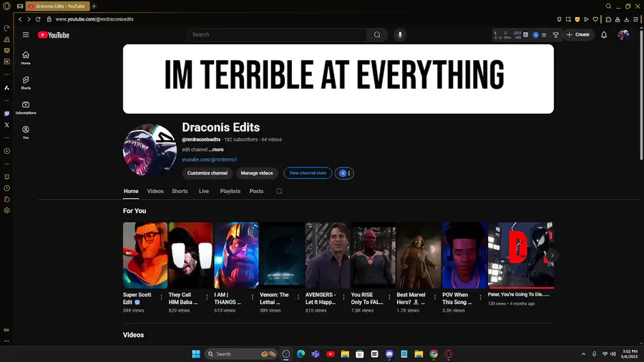
Task: Switch to the Playlists tab
Action: click(230, 191)
